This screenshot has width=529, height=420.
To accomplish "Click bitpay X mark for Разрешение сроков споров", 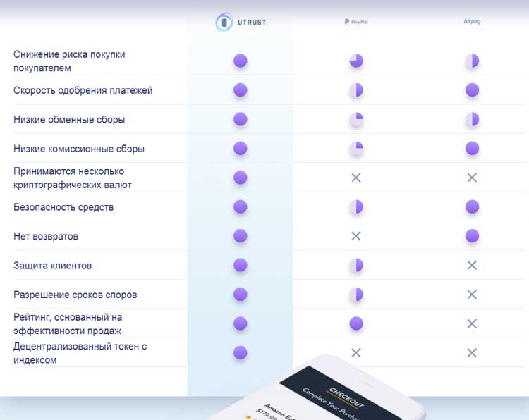I will point(472,295).
